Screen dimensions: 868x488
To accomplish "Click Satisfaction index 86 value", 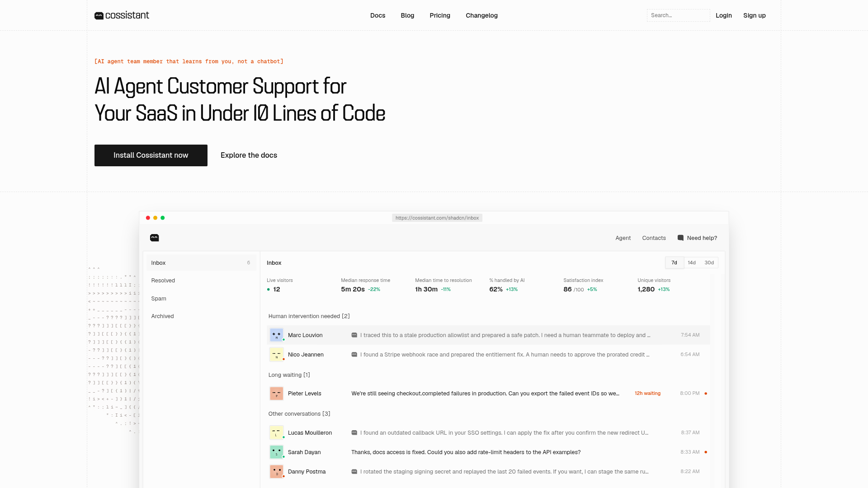I will pos(567,290).
